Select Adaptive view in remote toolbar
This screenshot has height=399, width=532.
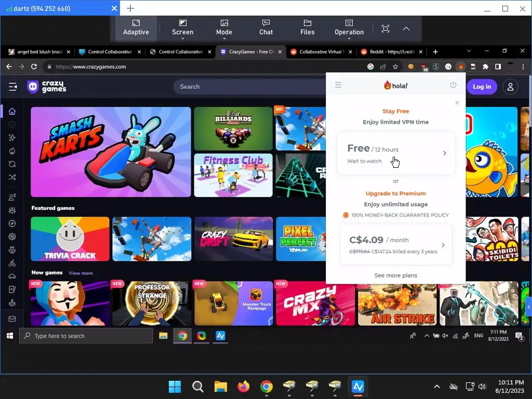136,28
